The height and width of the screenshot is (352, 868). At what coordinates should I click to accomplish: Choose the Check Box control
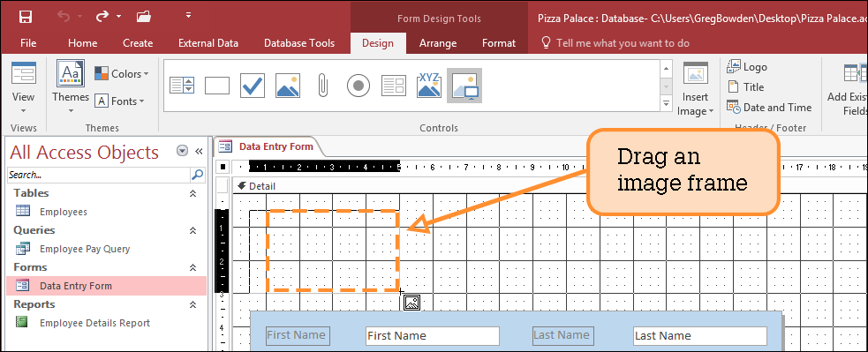coord(253,86)
